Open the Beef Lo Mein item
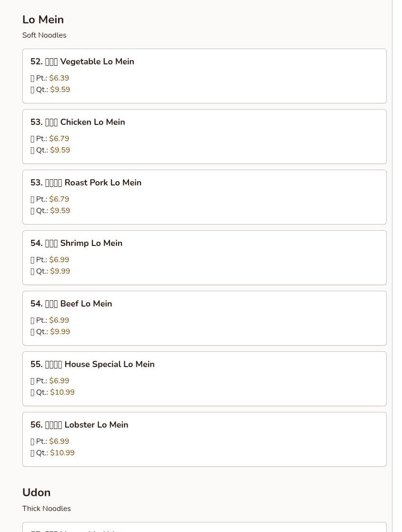 (71, 304)
